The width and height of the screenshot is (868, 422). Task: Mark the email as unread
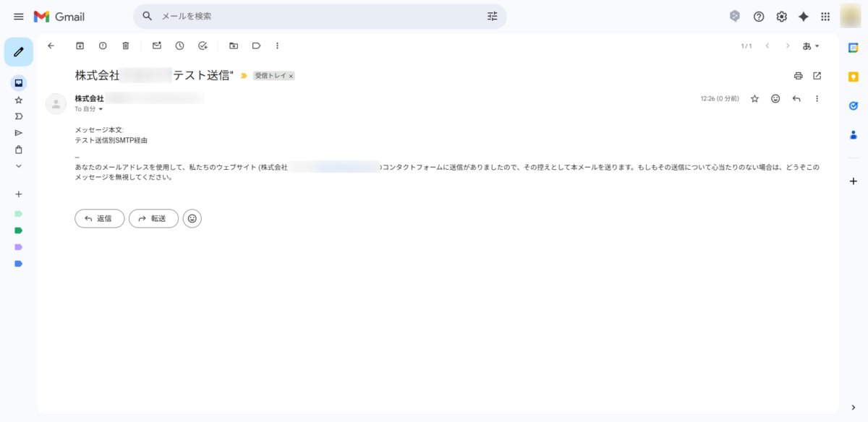coord(157,46)
